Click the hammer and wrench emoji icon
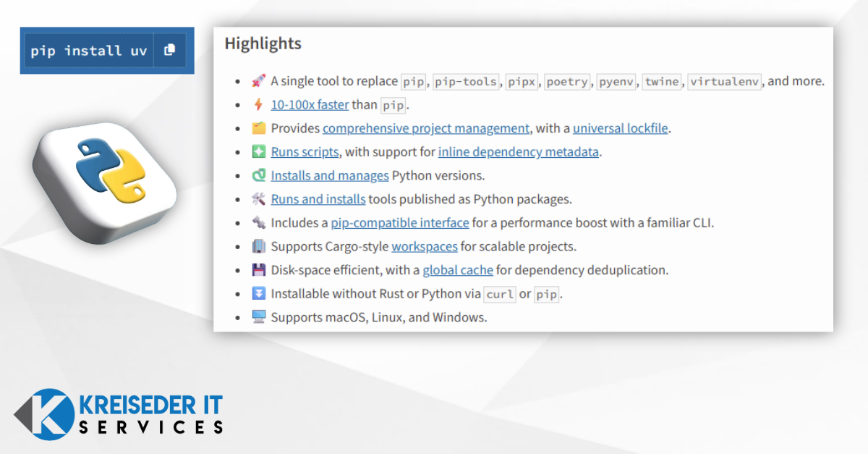The height and width of the screenshot is (454, 868). [x=259, y=199]
